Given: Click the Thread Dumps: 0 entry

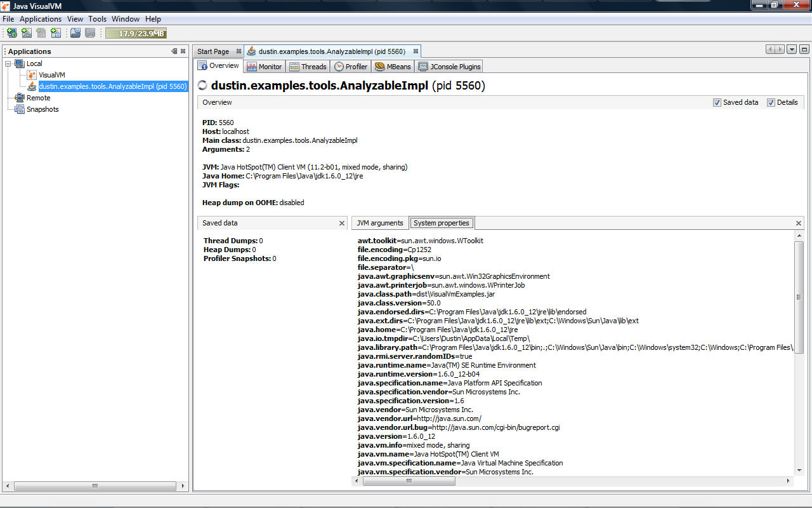Looking at the screenshot, I should tap(233, 241).
